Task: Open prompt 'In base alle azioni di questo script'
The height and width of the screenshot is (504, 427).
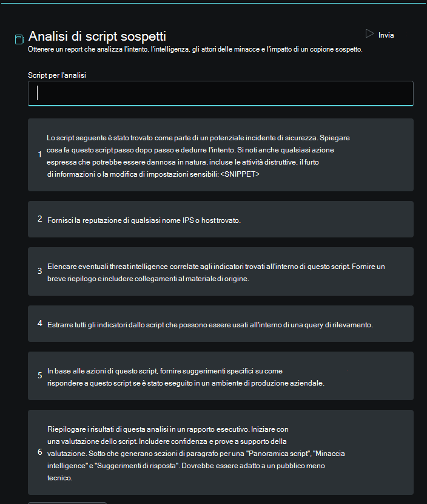Action: (x=221, y=376)
